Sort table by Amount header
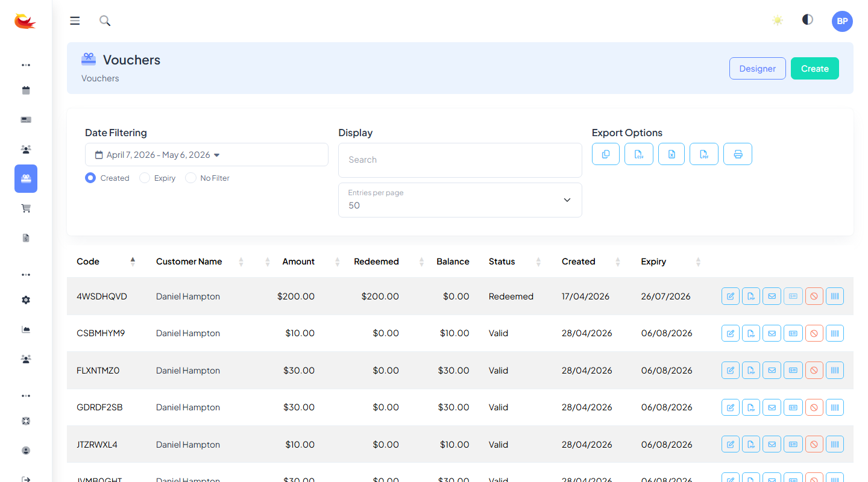Viewport: 868px width, 482px height. 298,261
